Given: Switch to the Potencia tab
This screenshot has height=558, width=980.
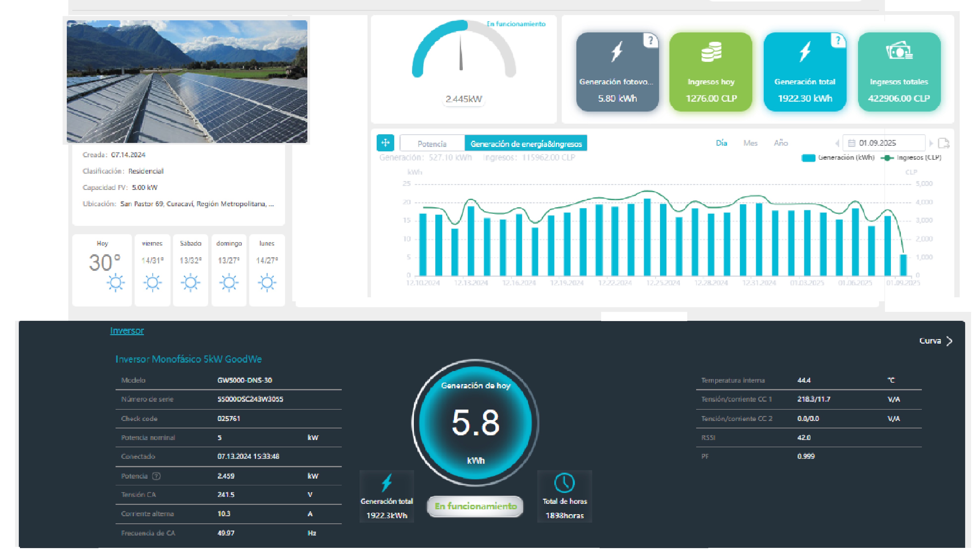Looking at the screenshot, I should pyautogui.click(x=432, y=144).
